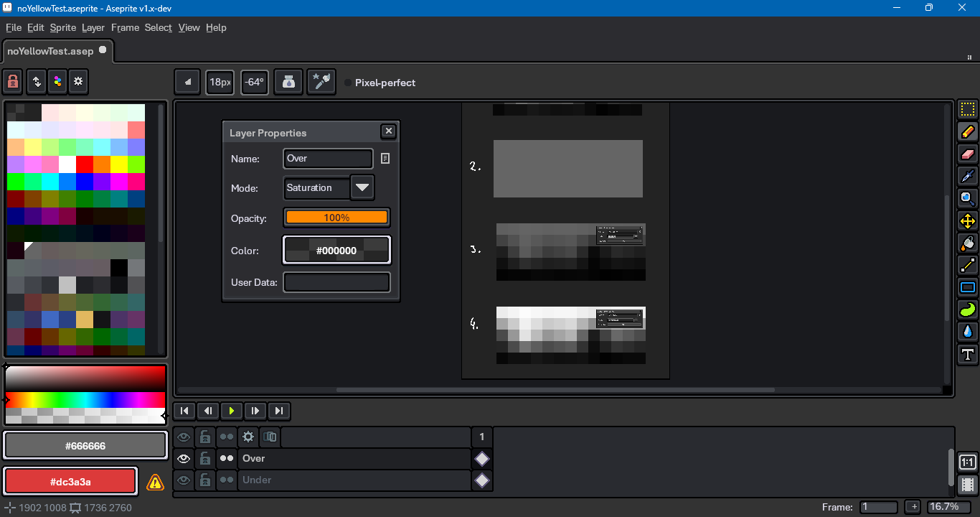980x517 pixels.
Task: Open the blend Mode dropdown arrow
Action: 362,187
